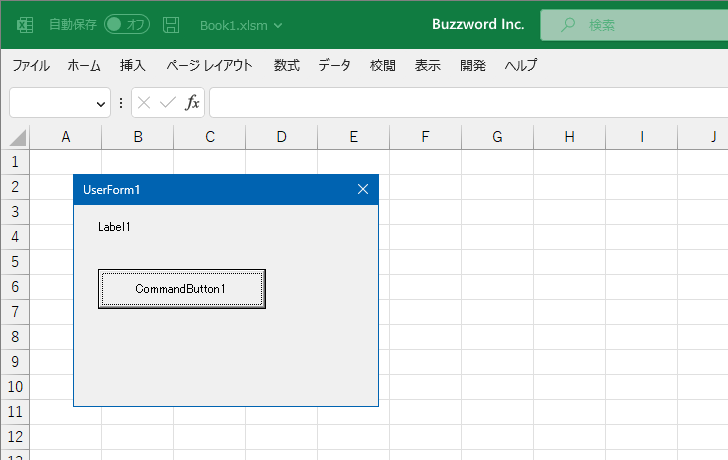
Task: Open the 挿入 ribbon tab
Action: click(133, 65)
